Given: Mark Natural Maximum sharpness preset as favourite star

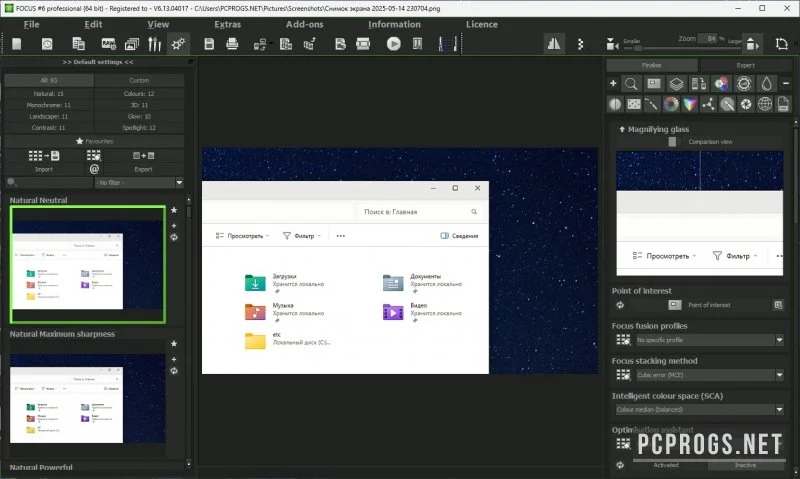Looking at the screenshot, I should click(174, 344).
